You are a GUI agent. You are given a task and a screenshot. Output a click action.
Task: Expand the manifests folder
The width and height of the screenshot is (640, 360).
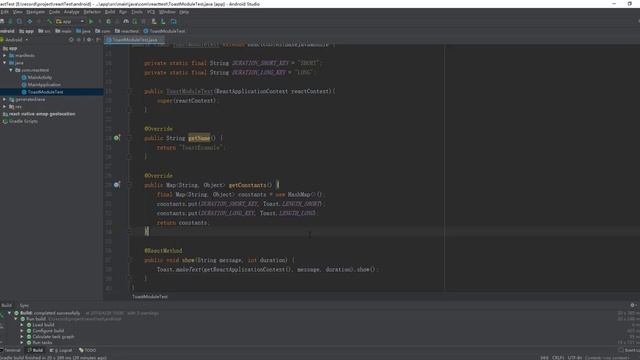[x=4, y=56]
